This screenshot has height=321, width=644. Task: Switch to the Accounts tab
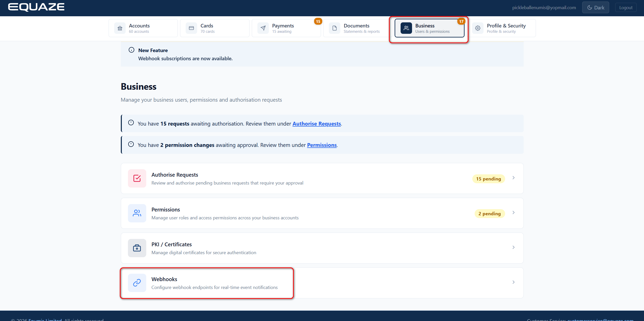(143, 28)
